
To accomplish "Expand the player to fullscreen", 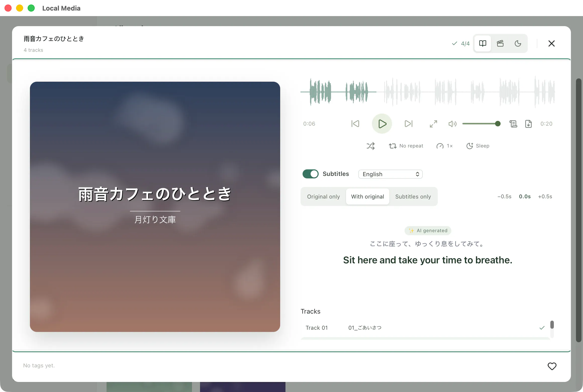I will coord(433,124).
